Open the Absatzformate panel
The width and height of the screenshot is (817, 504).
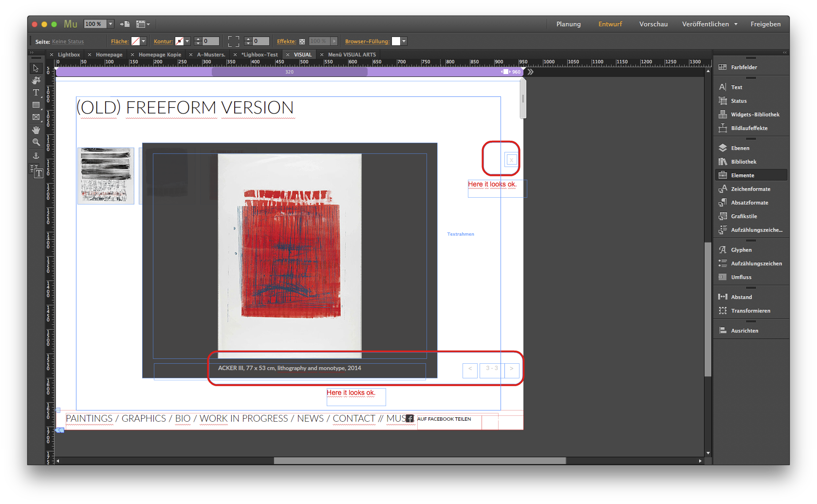751,203
